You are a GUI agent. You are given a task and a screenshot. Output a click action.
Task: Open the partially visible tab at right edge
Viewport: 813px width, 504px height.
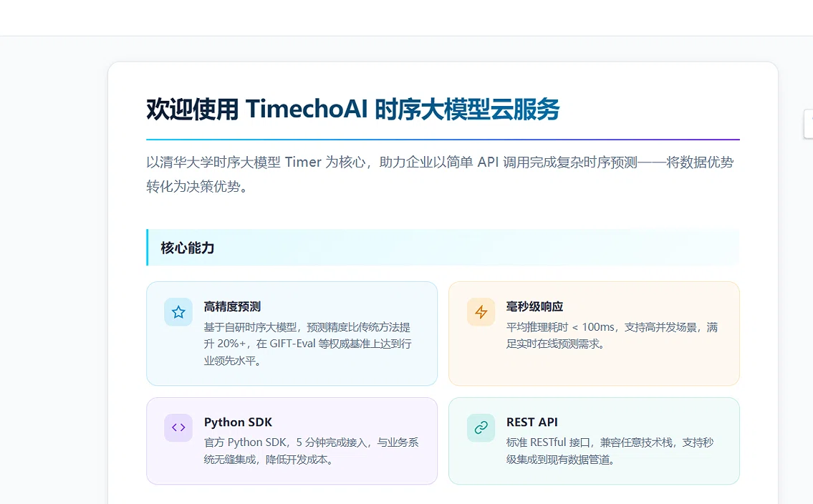coord(808,124)
